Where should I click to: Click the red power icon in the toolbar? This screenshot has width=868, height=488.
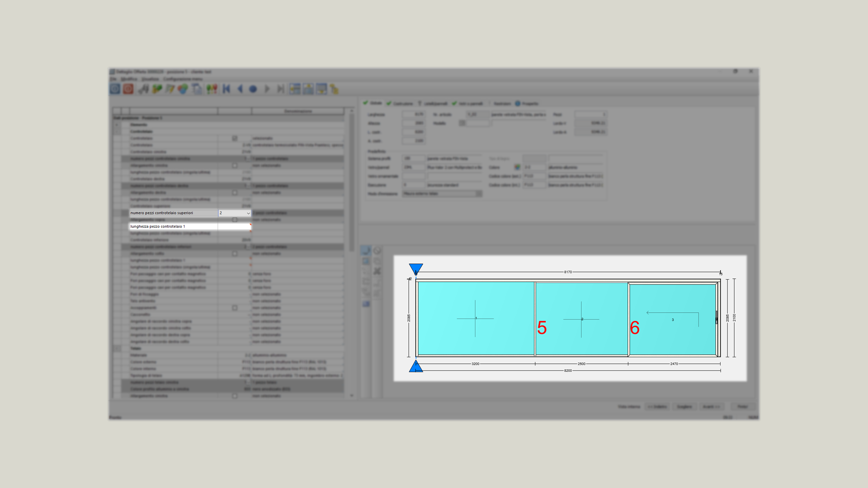128,89
